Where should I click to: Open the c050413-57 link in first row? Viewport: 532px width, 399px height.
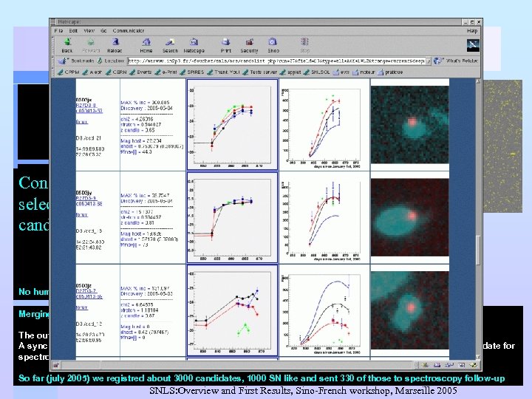[x=89, y=111]
